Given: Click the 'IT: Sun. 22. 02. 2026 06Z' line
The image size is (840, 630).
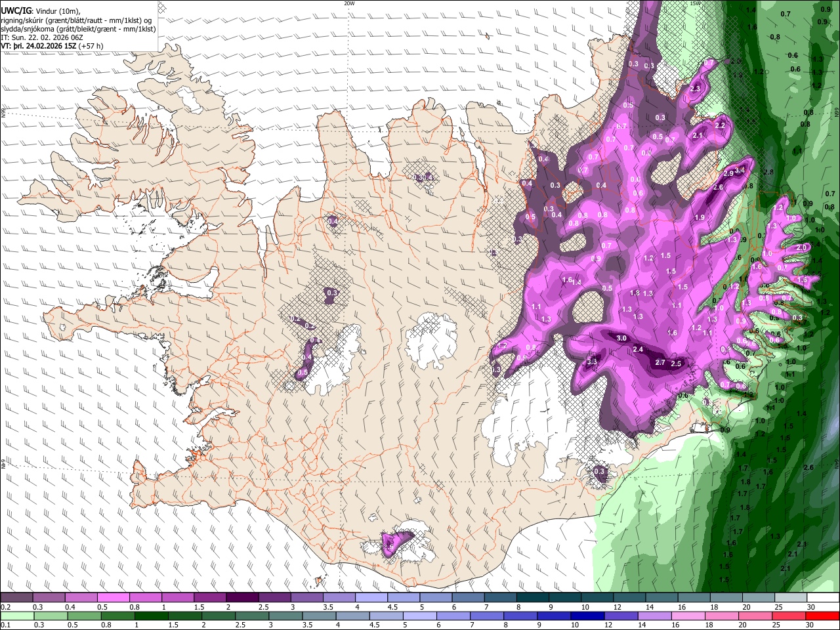Looking at the screenshot, I should (42, 37).
